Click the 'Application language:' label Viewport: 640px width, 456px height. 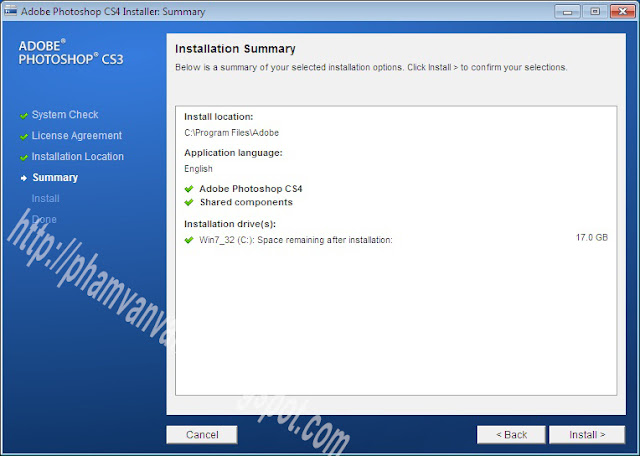[x=233, y=153]
